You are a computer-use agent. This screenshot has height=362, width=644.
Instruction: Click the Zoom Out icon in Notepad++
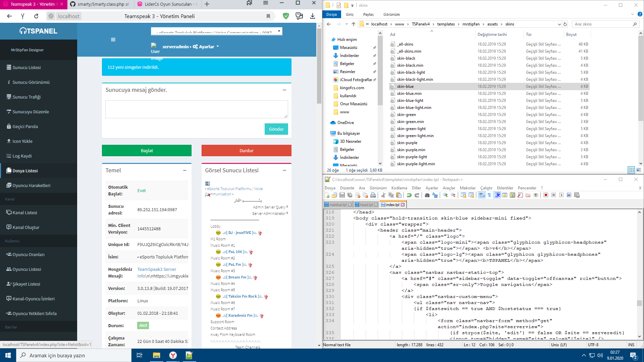pos(453,195)
